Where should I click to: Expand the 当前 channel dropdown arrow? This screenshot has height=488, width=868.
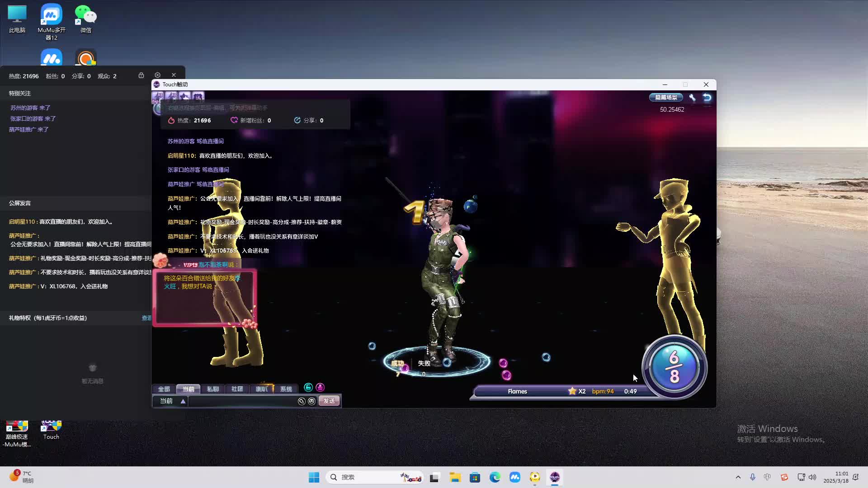click(183, 401)
